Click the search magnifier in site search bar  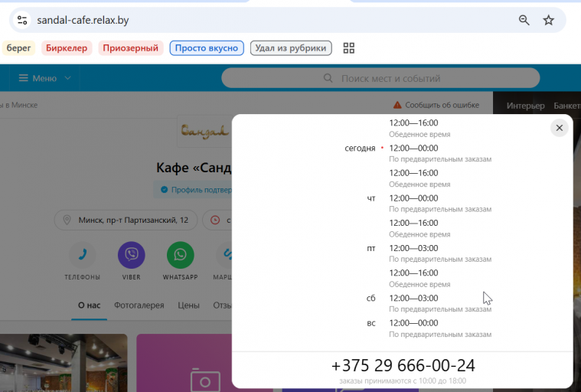pyautogui.click(x=328, y=78)
